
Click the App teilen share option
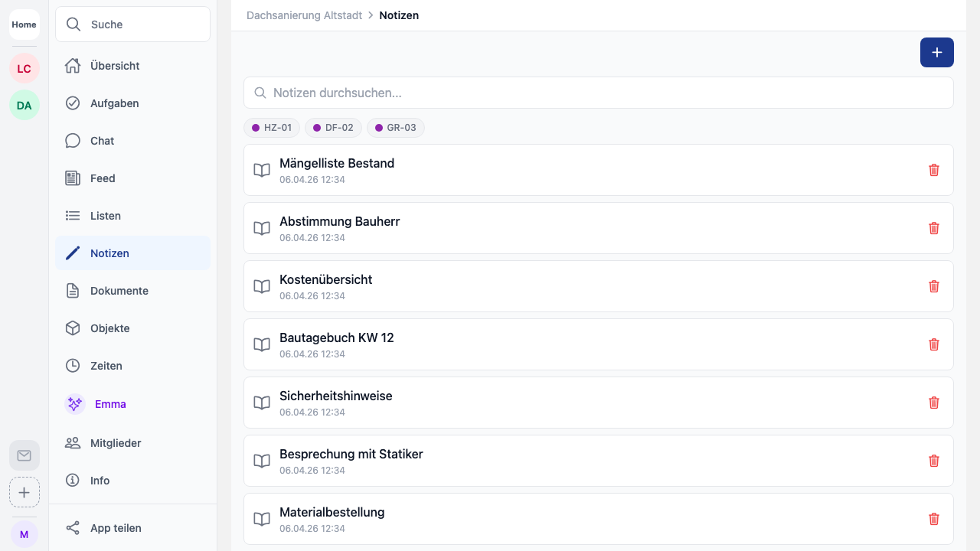pos(115,528)
